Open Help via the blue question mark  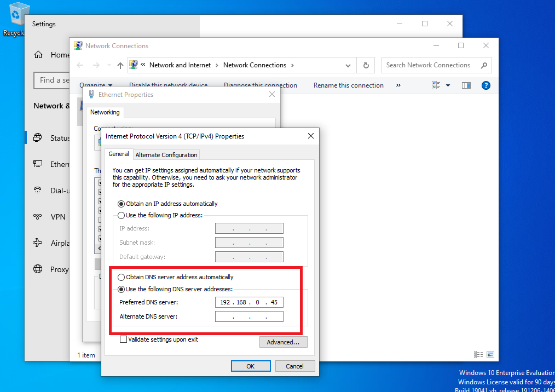click(x=485, y=85)
